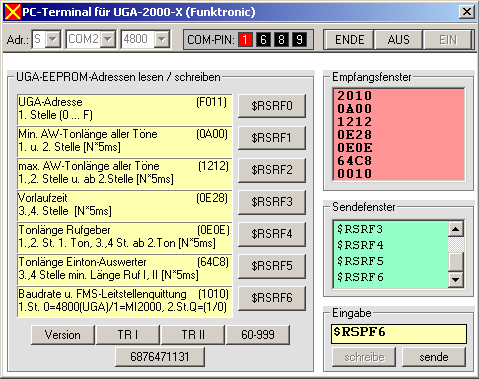Select $RSRF5 line in Sendefenster
Image resolution: width=479 pixels, height=379 pixels.
(x=360, y=261)
